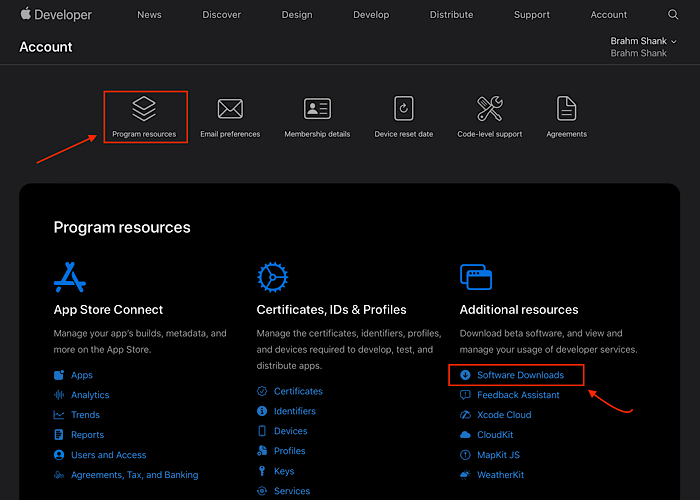Open Email preferences envelope icon

click(x=230, y=108)
